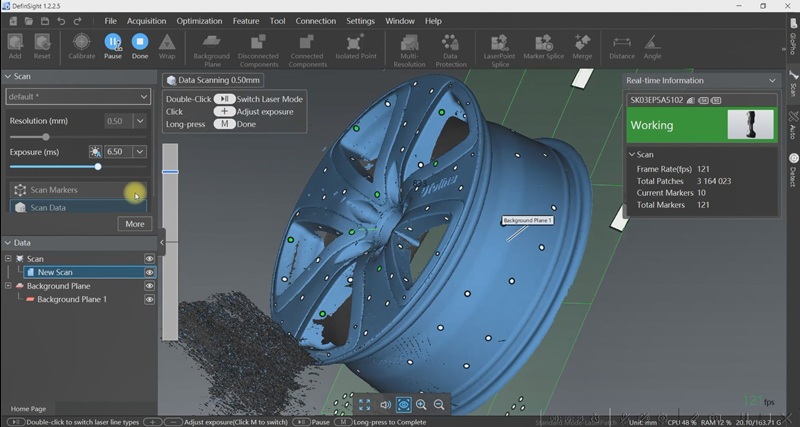Click the Marker Splice icon
The width and height of the screenshot is (800, 427).
[x=543, y=43]
